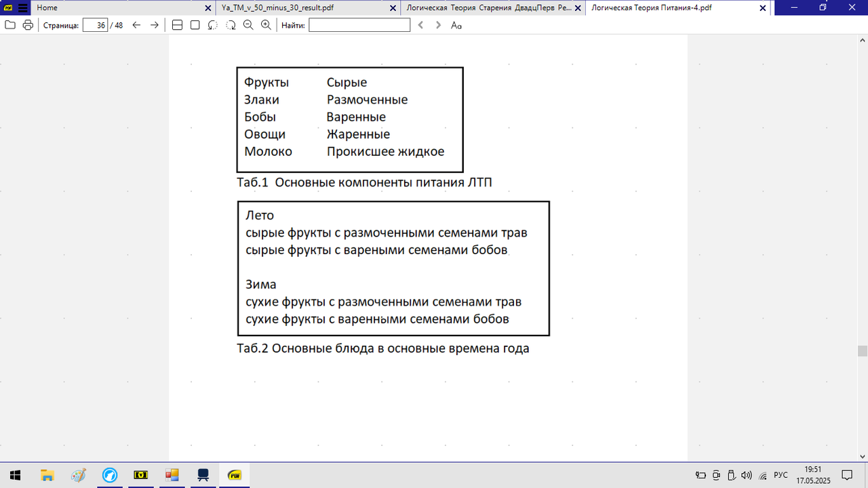This screenshot has height=488, width=868.
Task: Click the Найти search text box
Action: click(x=359, y=25)
